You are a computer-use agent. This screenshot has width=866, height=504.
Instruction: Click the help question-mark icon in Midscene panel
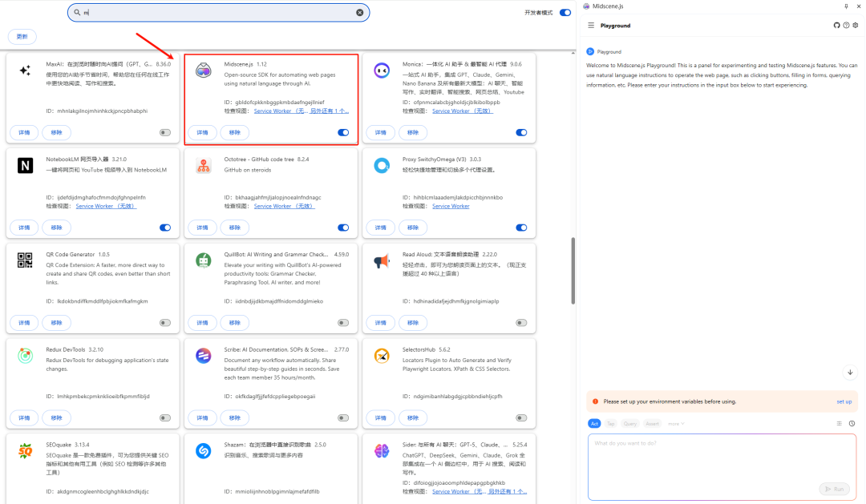(846, 26)
